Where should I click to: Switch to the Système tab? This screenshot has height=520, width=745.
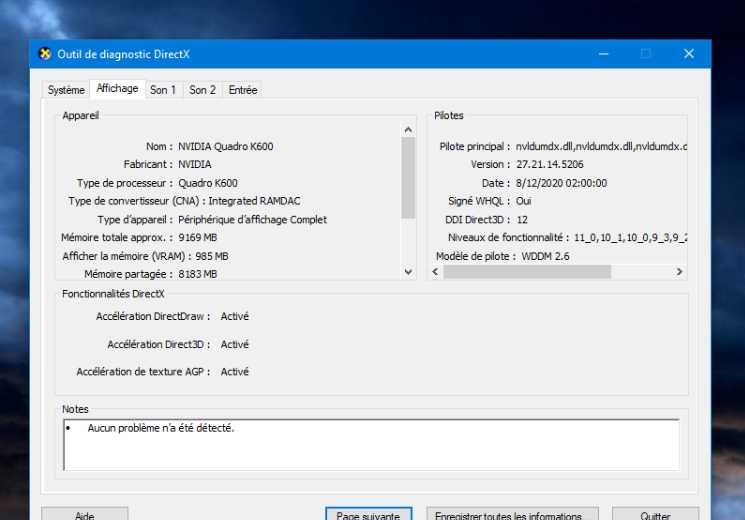point(66,90)
